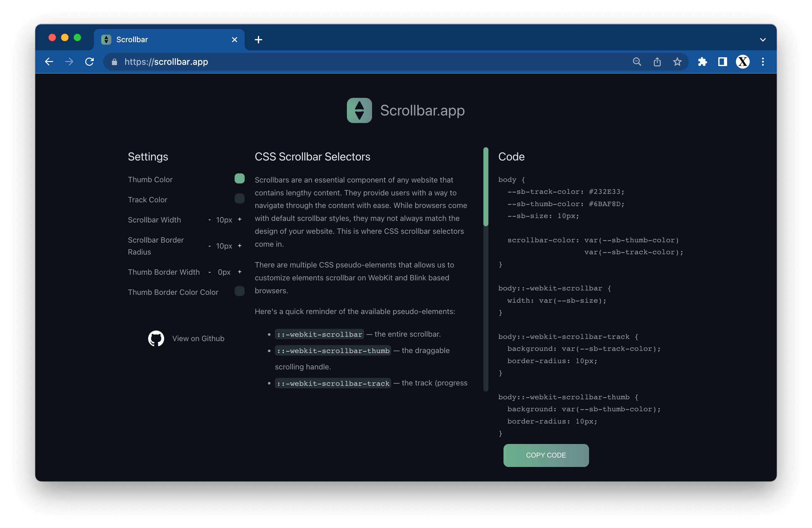Click the --sb-thumb-color: #6BAF8D code line
Viewport: 812px width, 528px height.
click(x=566, y=204)
